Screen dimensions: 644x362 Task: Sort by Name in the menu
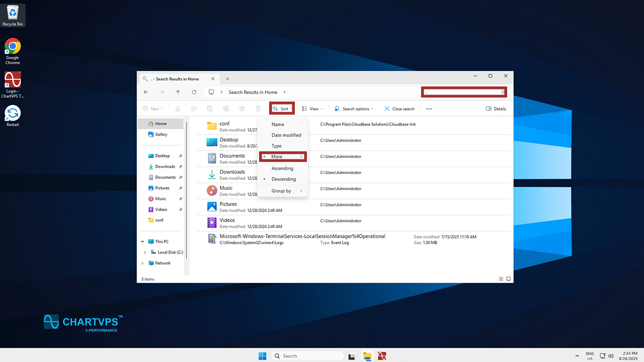[x=278, y=124]
